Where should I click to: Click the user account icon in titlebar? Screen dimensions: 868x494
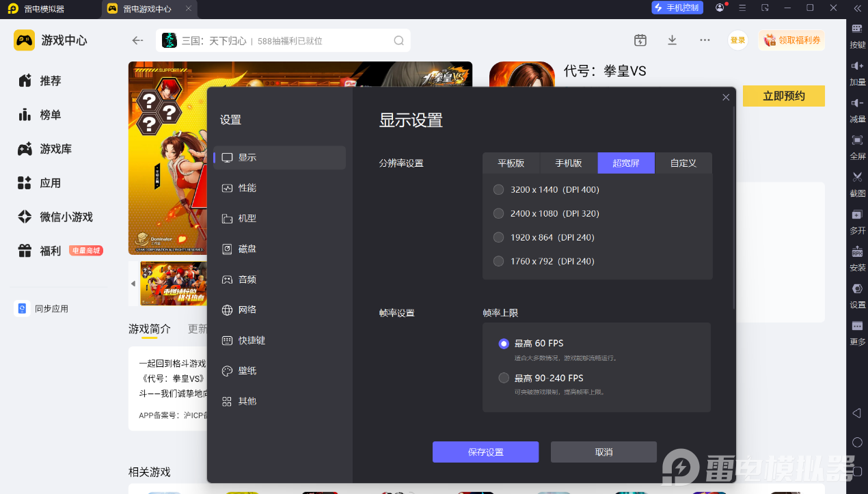[720, 8]
